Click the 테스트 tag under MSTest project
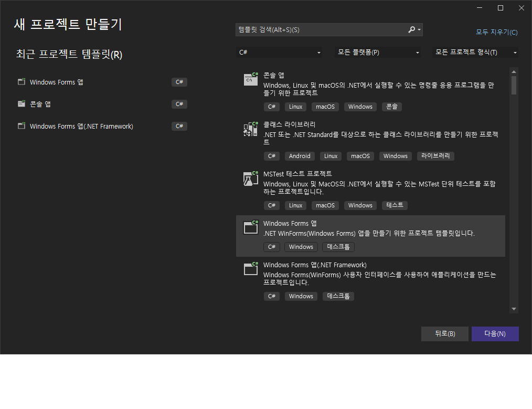 tap(395, 205)
